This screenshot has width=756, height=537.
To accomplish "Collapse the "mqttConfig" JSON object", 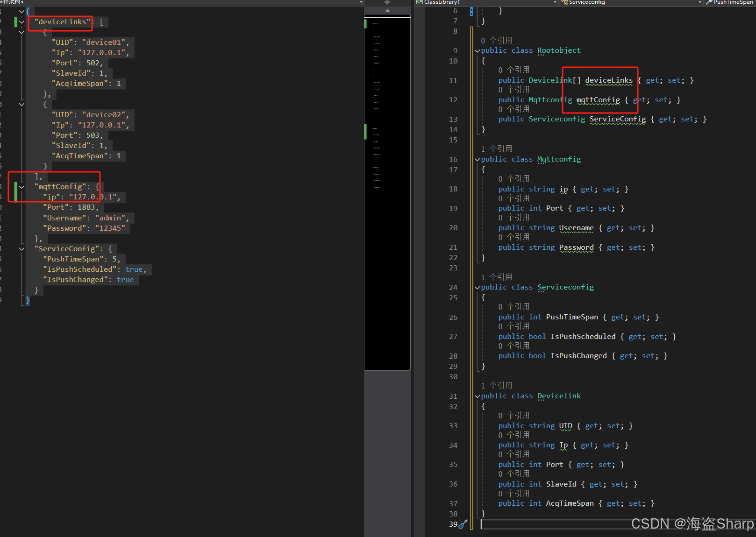I will pos(21,187).
